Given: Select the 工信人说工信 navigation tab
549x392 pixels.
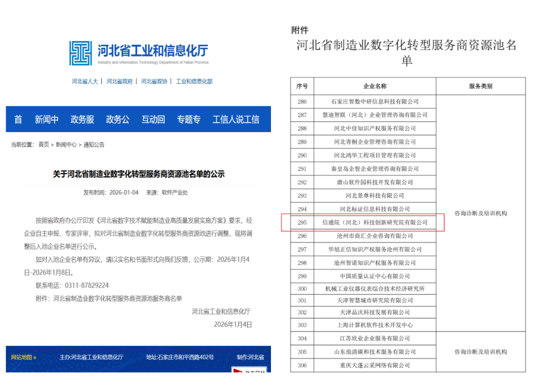Looking at the screenshot, I should tap(236, 119).
